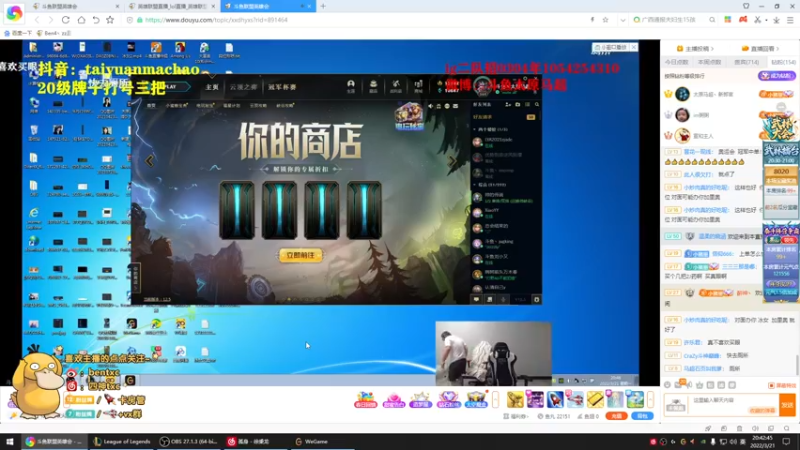Click the chat message input field

pos(734,405)
